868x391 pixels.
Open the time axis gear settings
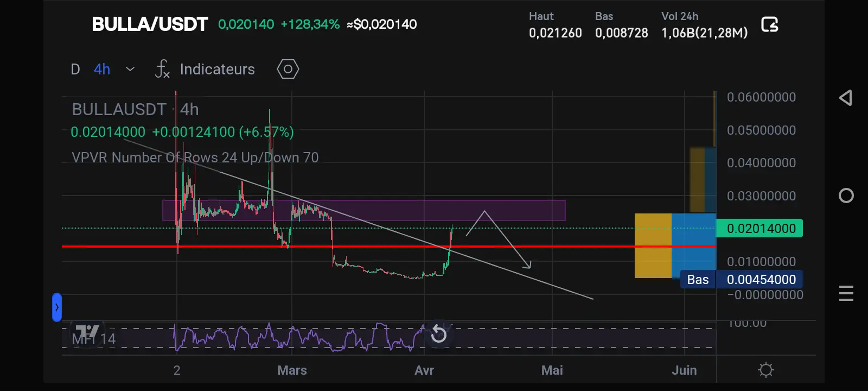point(766,370)
